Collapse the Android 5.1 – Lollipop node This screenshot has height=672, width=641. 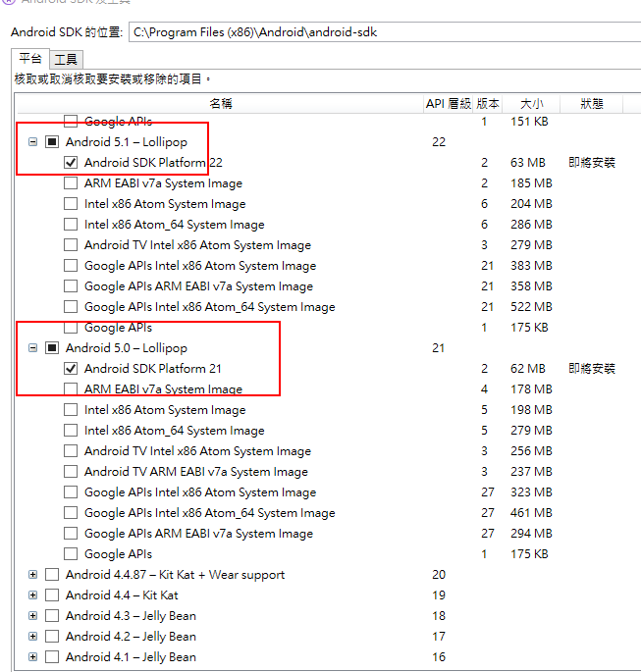(x=32, y=142)
